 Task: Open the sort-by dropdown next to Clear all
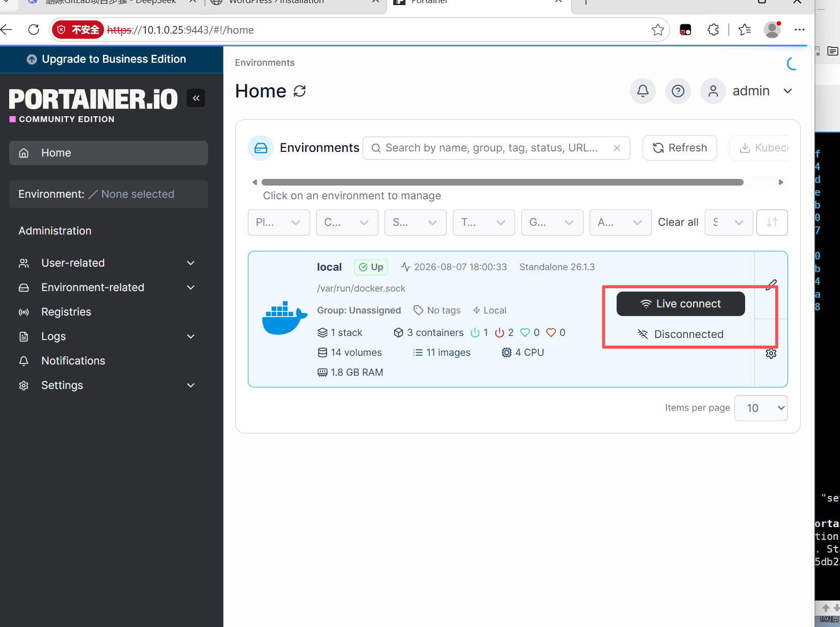pos(729,222)
